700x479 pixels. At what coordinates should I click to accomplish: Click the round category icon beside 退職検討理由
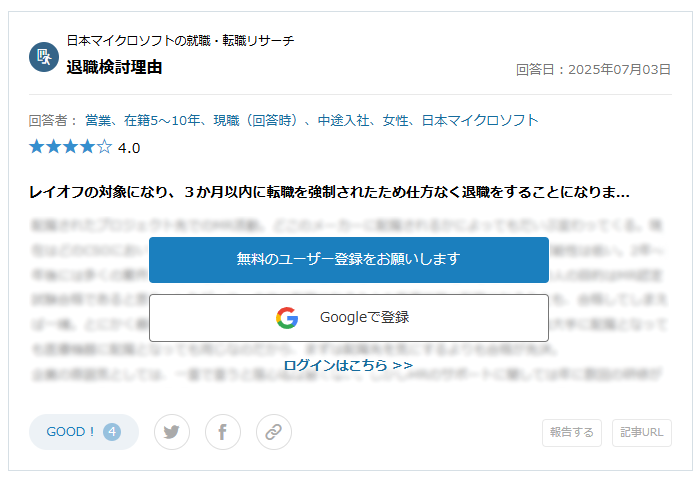tap(44, 57)
